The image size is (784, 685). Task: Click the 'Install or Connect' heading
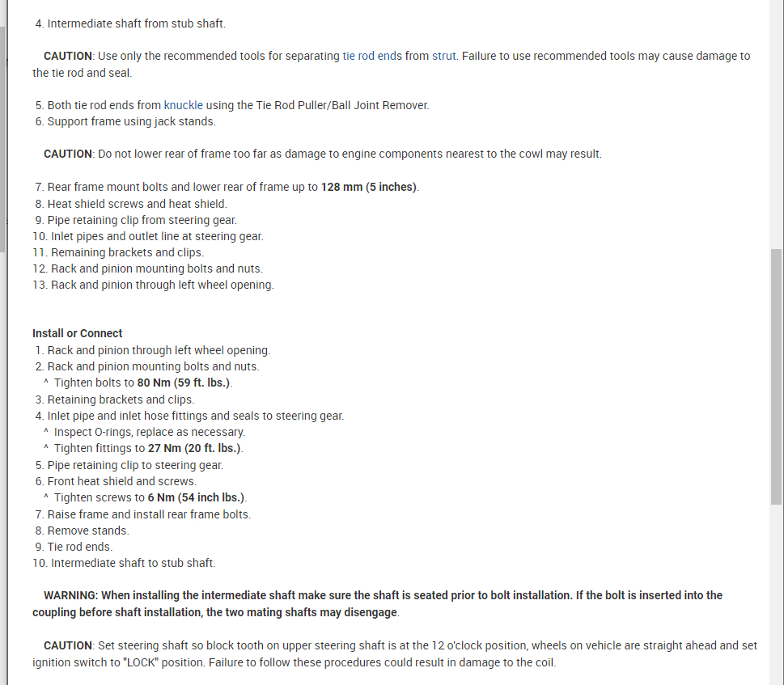(78, 333)
